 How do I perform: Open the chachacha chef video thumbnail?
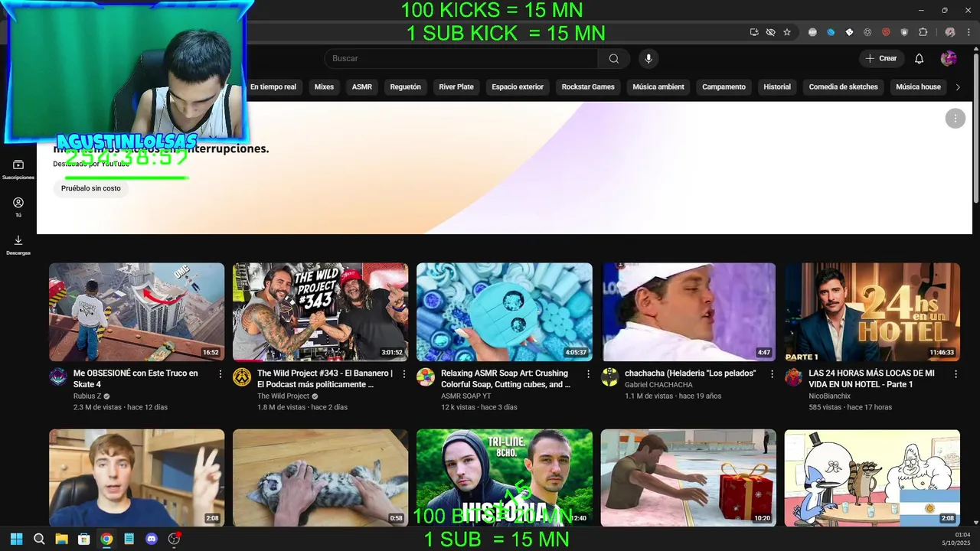tap(688, 312)
